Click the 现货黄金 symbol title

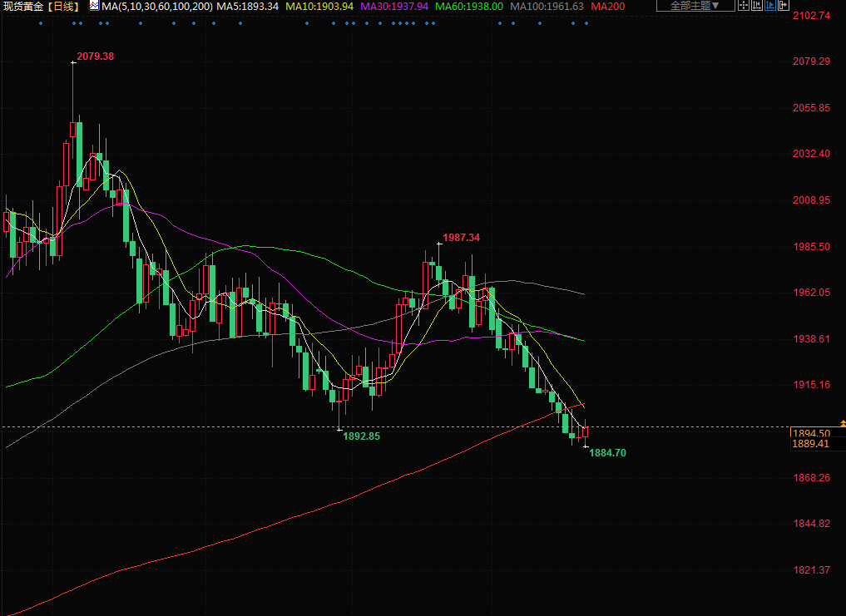click(x=23, y=6)
